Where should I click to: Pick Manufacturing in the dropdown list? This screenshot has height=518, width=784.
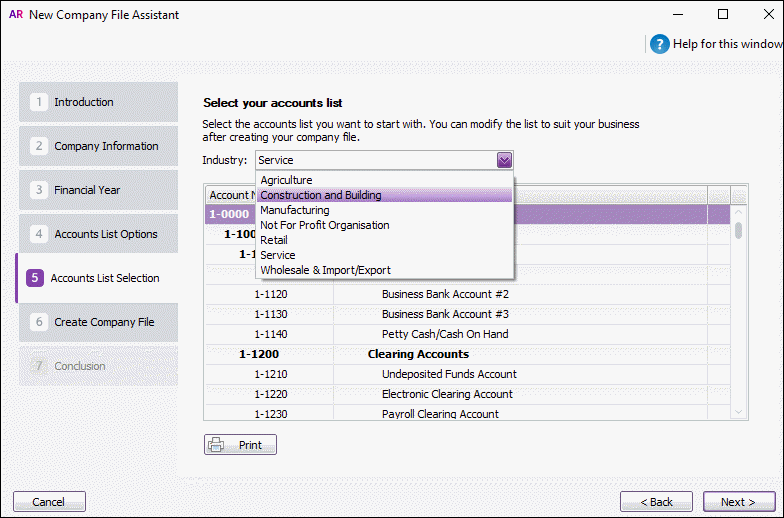coord(294,211)
